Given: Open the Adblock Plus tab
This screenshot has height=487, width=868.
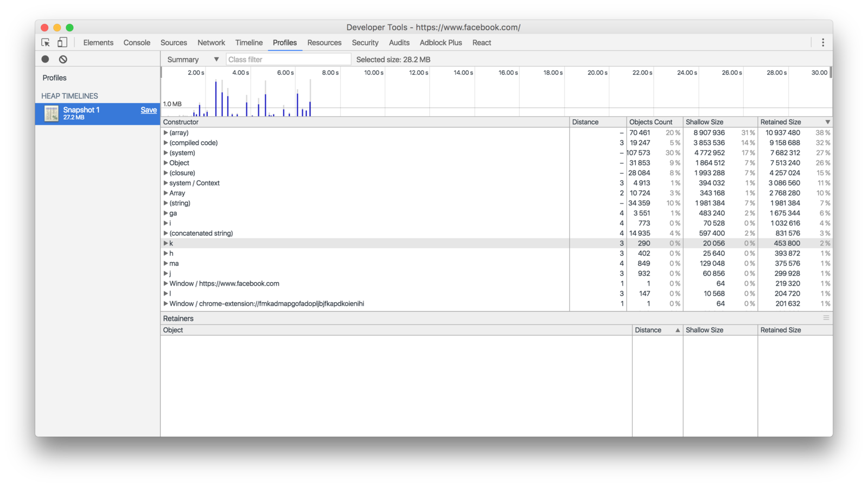Looking at the screenshot, I should tap(441, 42).
